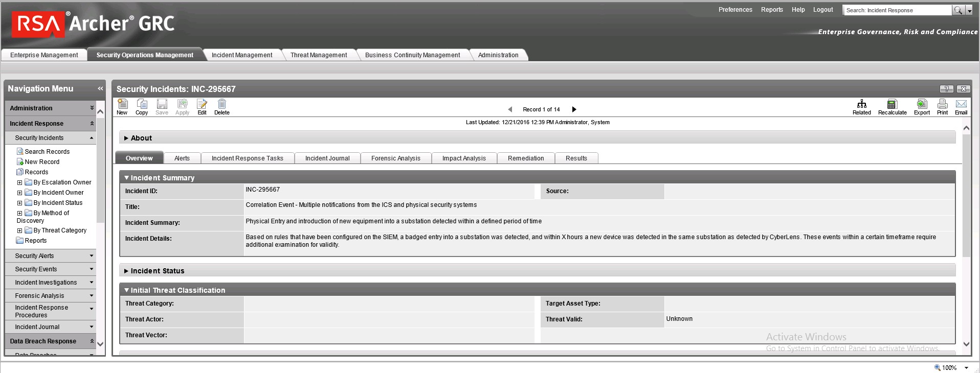The image size is (980, 373).
Task: Open the Results tab
Action: coord(576,158)
